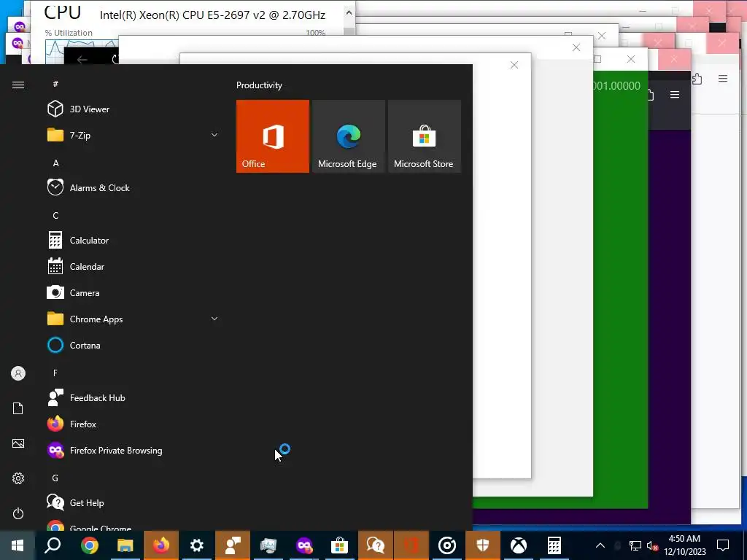Switch to Feedback Hub taskbar button
The height and width of the screenshot is (560, 747).
pos(233,545)
